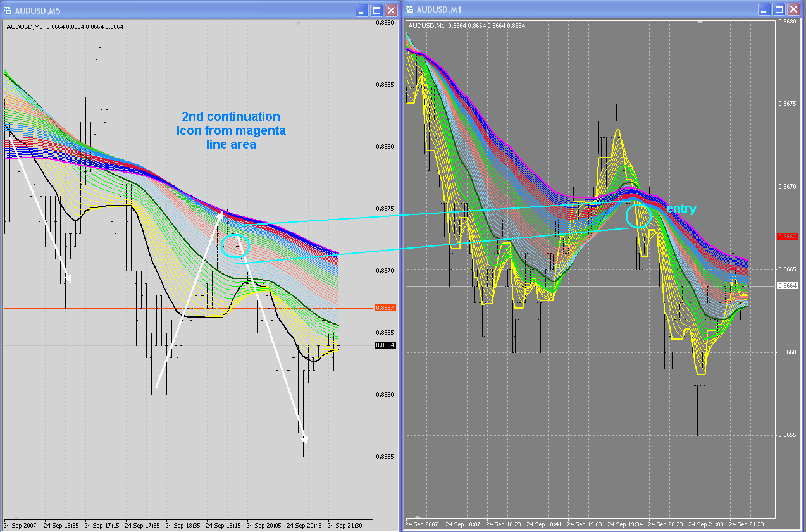Click '24 Sep 18:41' on the M1 time axis
Viewport: 806px width, 532px height.
(544, 524)
